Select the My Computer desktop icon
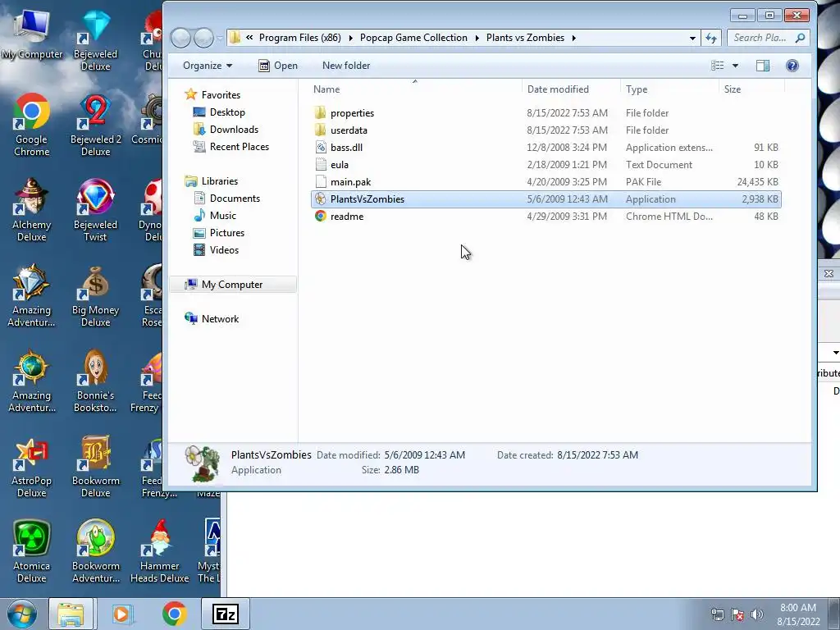The width and height of the screenshot is (840, 630). tap(32, 34)
